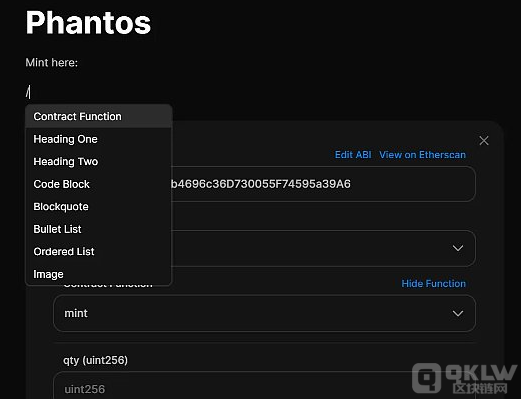This screenshot has height=399, width=521.
Task: Click the Hide Function link
Action: pos(433,283)
